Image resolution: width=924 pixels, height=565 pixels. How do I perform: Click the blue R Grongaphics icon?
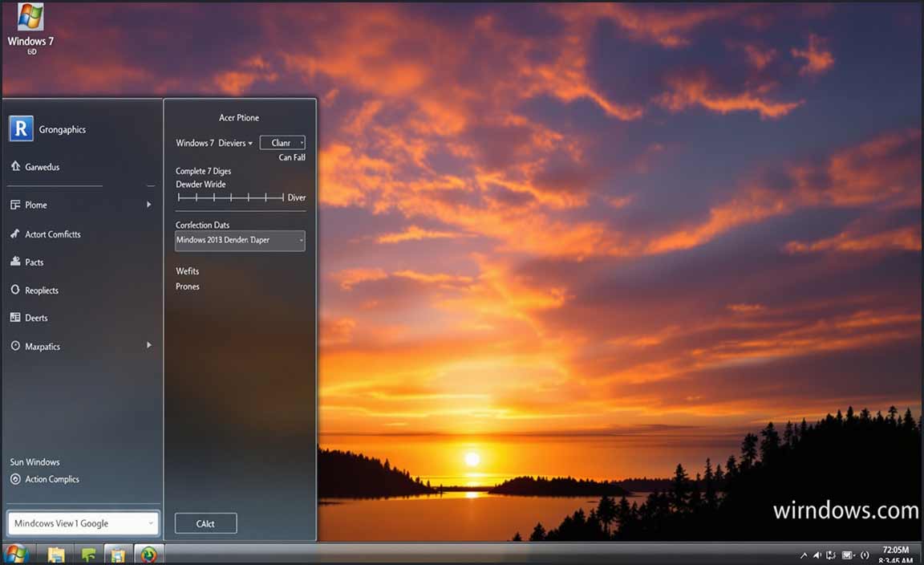[21, 128]
